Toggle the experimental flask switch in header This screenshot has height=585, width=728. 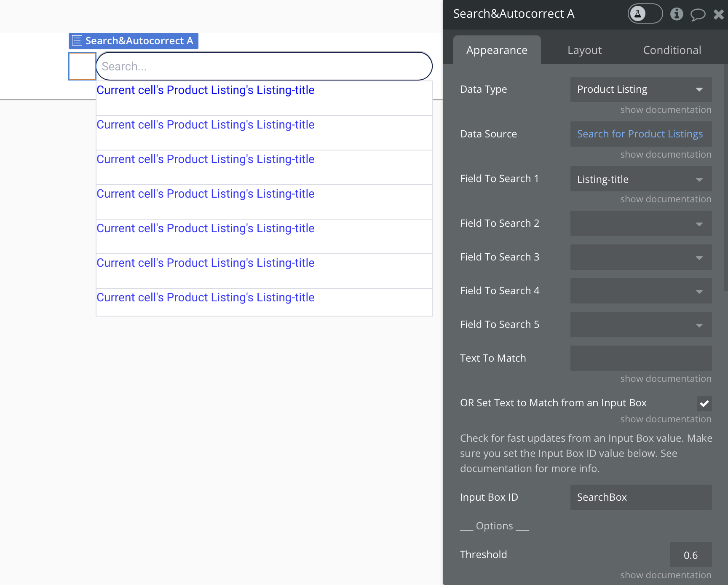tap(645, 13)
